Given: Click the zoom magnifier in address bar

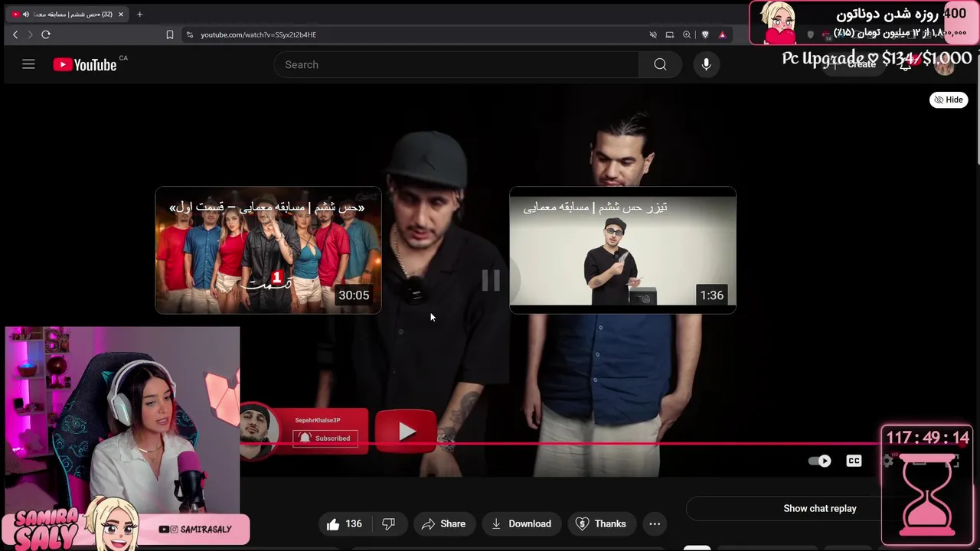Looking at the screenshot, I should coord(687,34).
